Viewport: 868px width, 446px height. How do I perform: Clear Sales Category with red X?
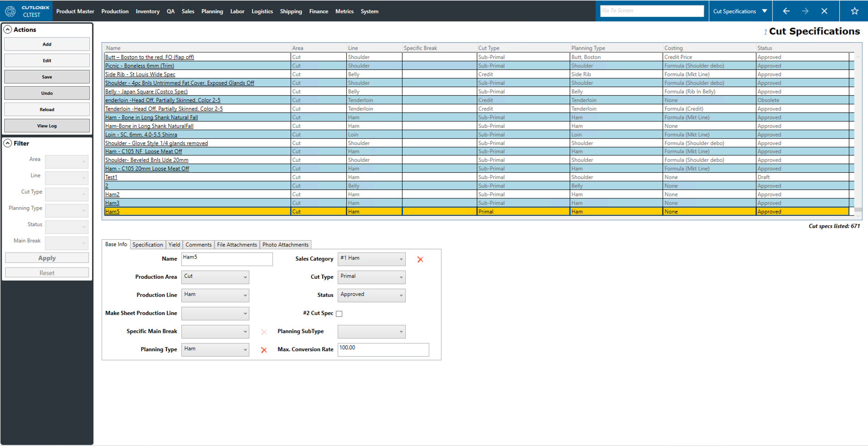[x=420, y=260]
